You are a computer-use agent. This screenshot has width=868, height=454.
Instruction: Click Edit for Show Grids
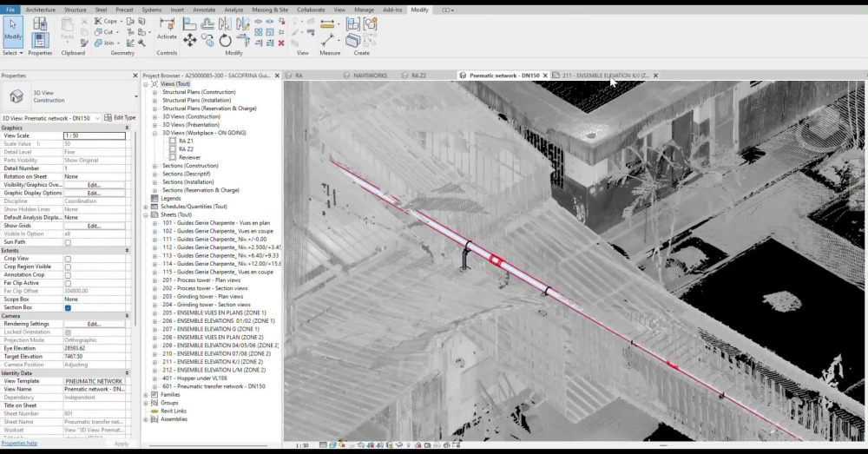click(94, 226)
